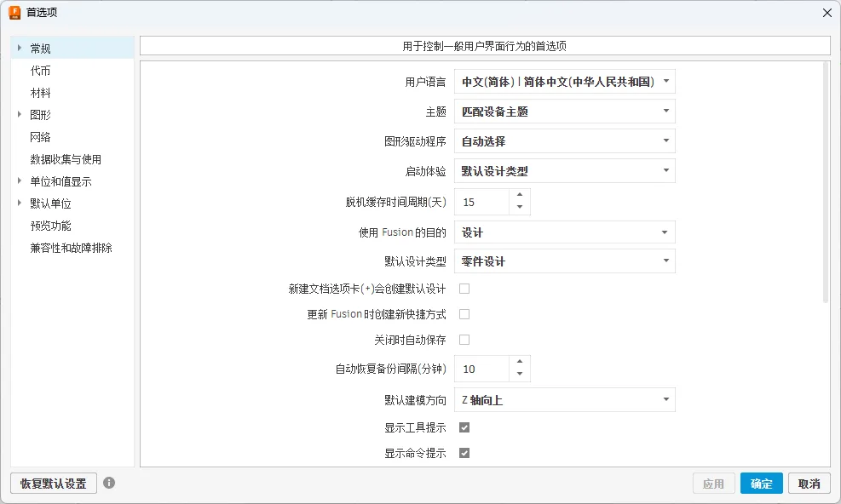Open the 主题 dropdown
The height and width of the screenshot is (504, 841).
click(565, 112)
